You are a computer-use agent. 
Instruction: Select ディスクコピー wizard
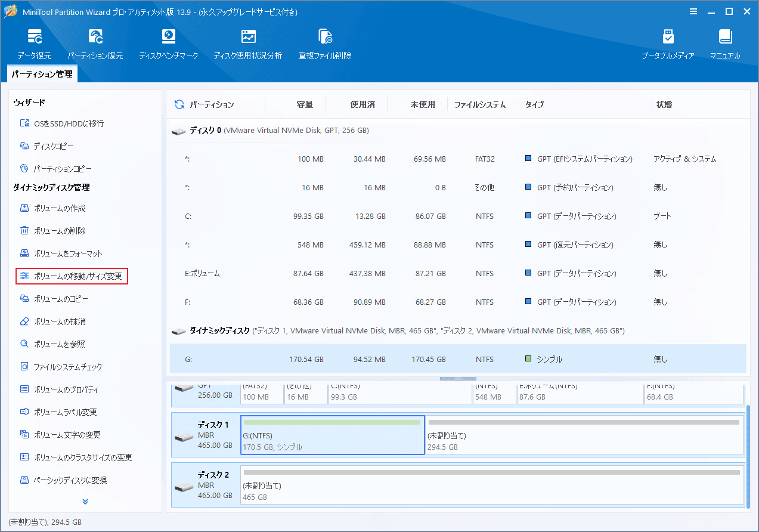click(x=47, y=146)
